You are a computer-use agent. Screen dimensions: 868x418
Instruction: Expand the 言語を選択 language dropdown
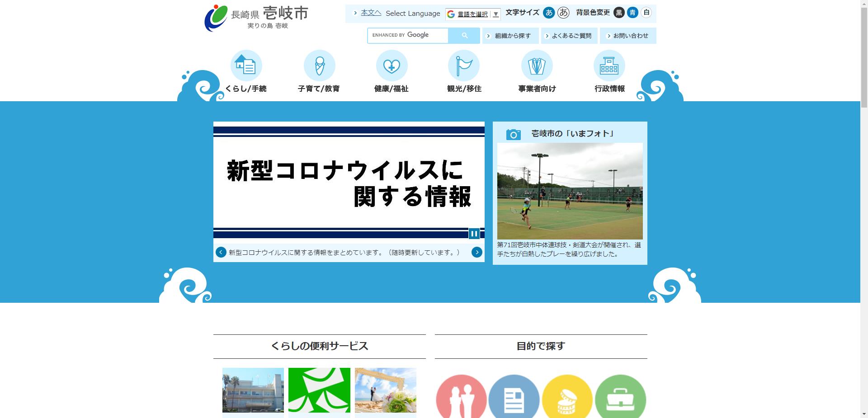472,14
